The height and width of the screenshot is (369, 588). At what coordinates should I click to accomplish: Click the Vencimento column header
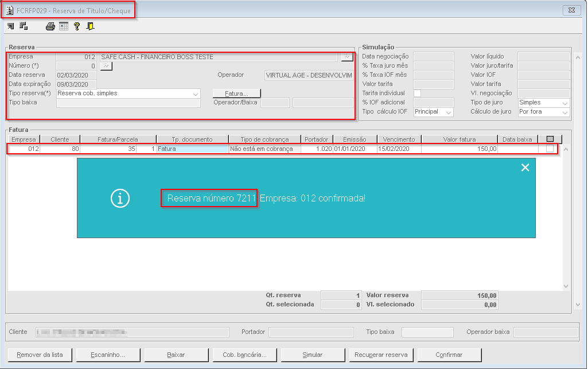[x=399, y=139]
